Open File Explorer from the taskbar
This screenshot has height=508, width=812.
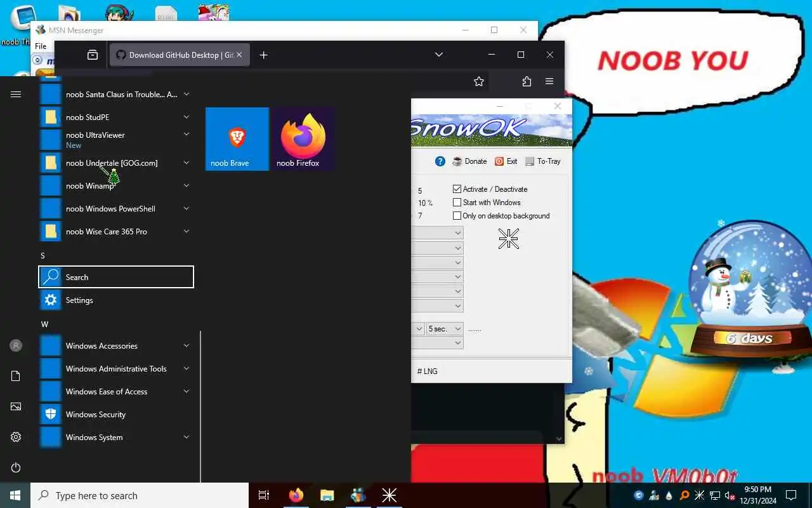point(327,495)
